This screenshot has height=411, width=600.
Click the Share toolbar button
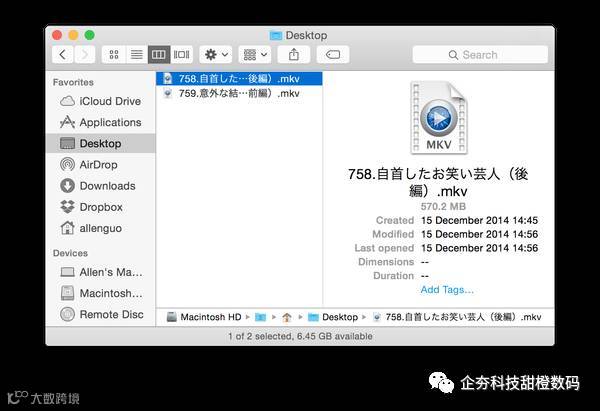pos(293,55)
